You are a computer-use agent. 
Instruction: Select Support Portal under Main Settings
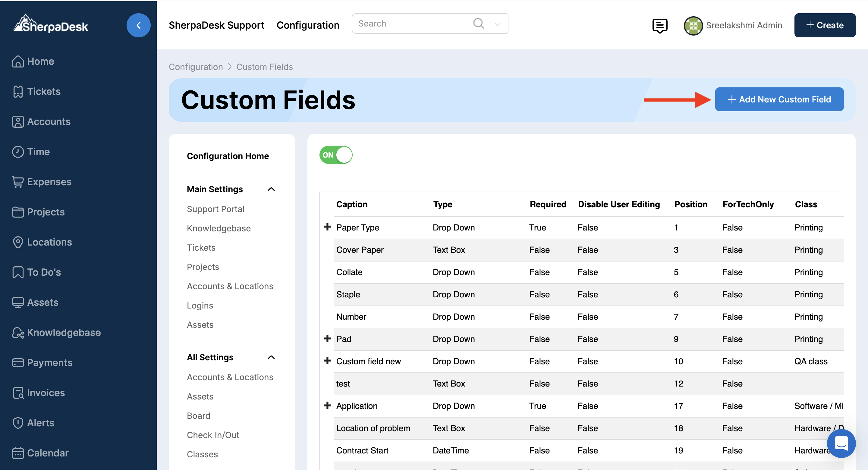pos(215,209)
